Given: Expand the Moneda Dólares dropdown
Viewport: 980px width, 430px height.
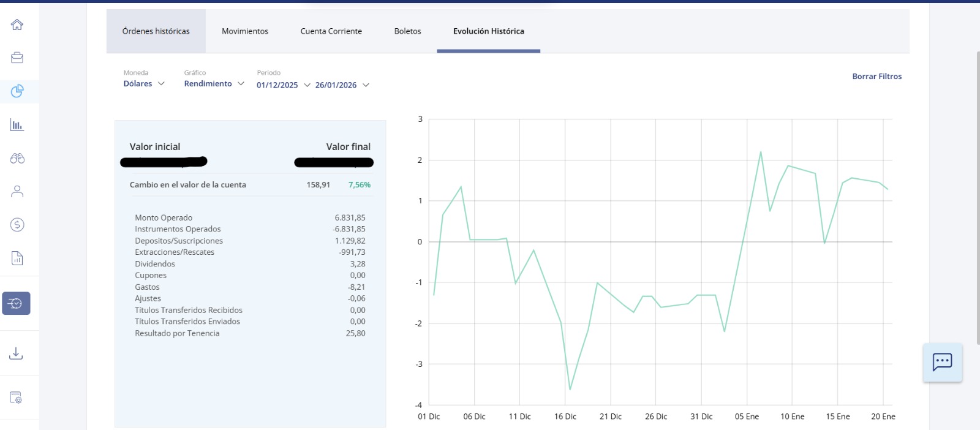Looking at the screenshot, I should (144, 84).
